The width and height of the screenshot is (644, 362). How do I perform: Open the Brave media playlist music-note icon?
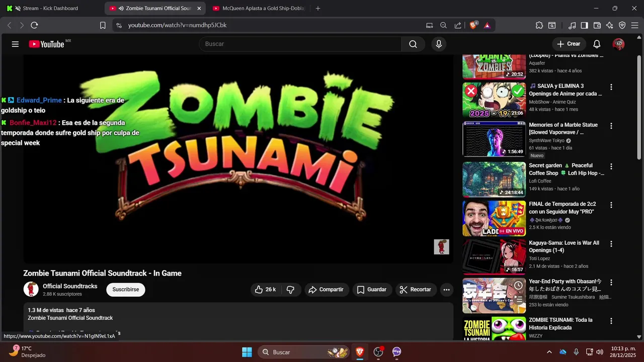[572, 25]
